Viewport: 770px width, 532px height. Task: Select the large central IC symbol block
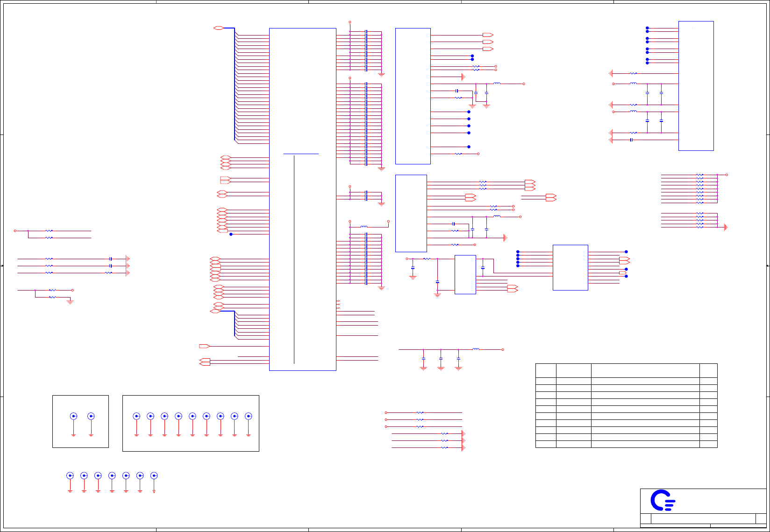click(x=303, y=199)
